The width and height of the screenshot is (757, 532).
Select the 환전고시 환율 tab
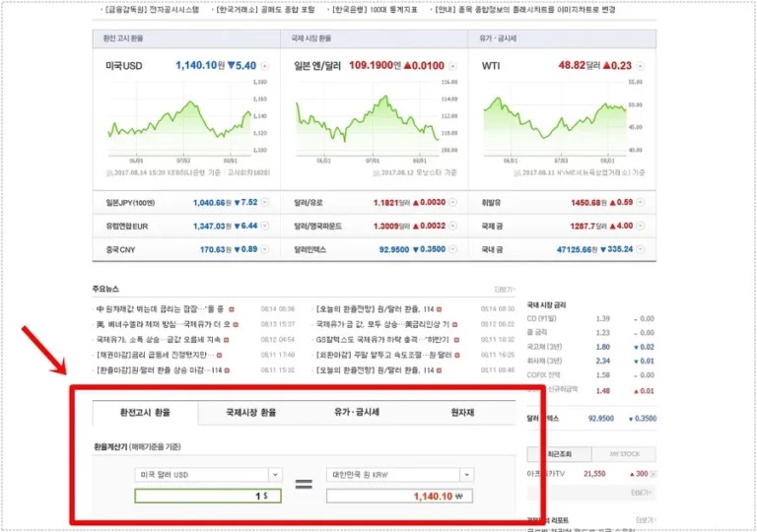pyautogui.click(x=145, y=413)
